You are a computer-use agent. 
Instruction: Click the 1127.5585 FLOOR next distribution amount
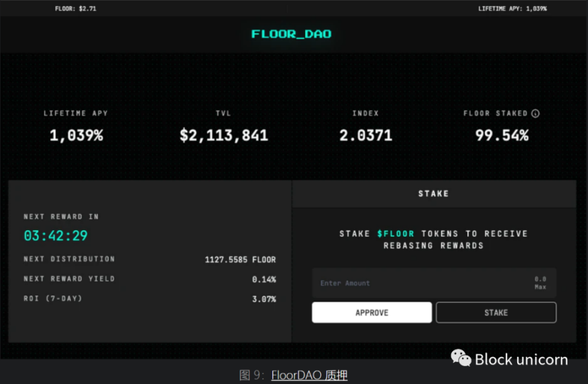pos(240,260)
